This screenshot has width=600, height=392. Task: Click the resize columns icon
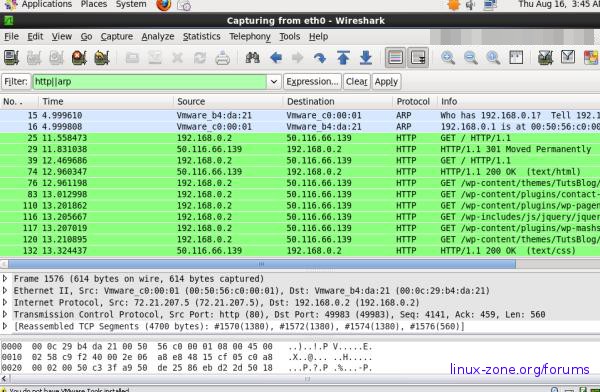516,58
